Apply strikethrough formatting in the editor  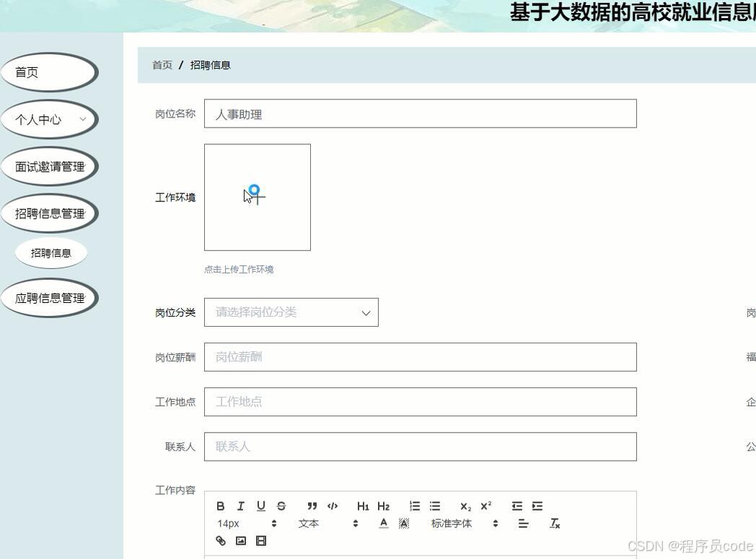click(x=281, y=506)
